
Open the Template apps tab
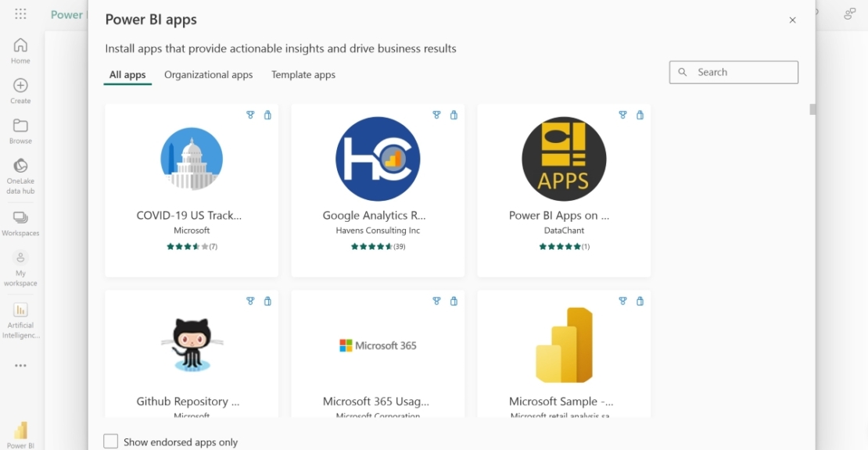(303, 75)
